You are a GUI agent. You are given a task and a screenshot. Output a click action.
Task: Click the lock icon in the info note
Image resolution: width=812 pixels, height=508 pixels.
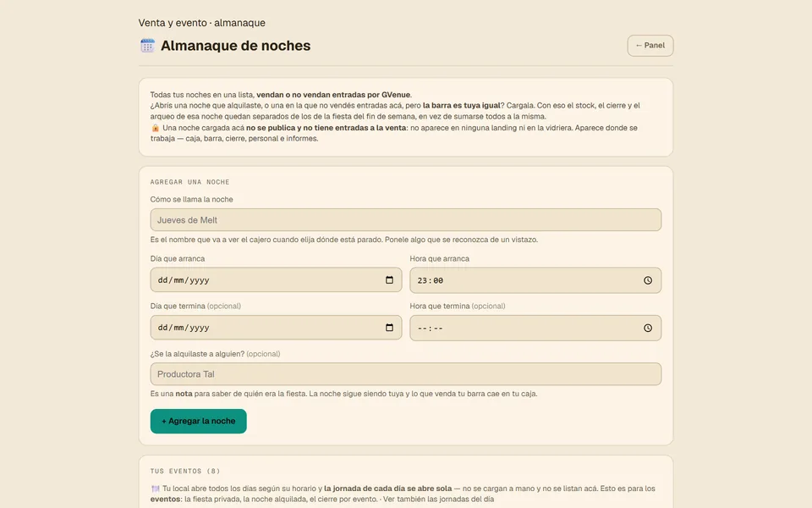pos(155,128)
